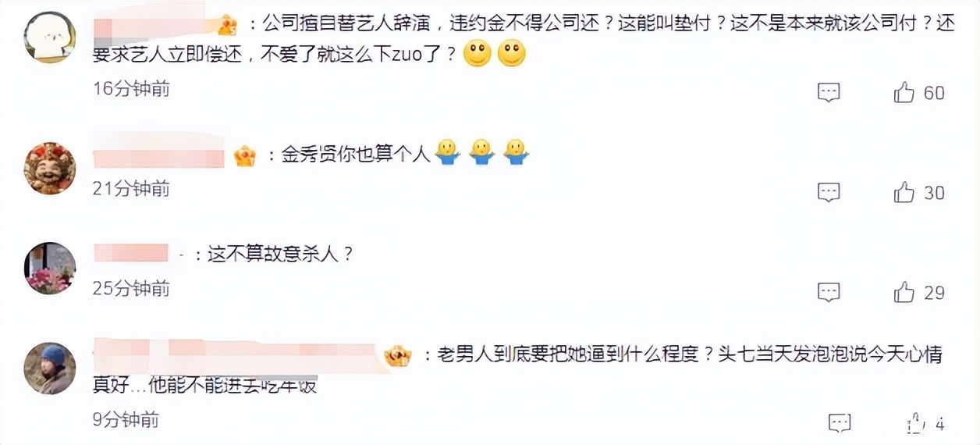Viewport: 980px width, 445px height.
Task: Click the 21分钟前 timestamp
Action: [131, 189]
